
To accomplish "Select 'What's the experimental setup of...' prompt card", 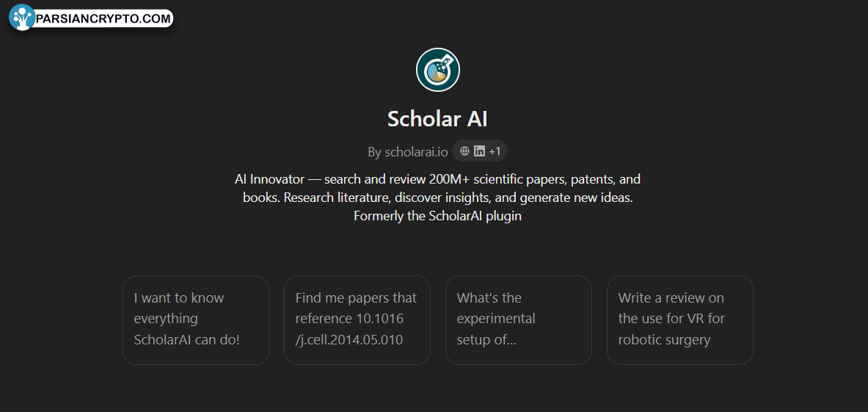I will pos(519,320).
